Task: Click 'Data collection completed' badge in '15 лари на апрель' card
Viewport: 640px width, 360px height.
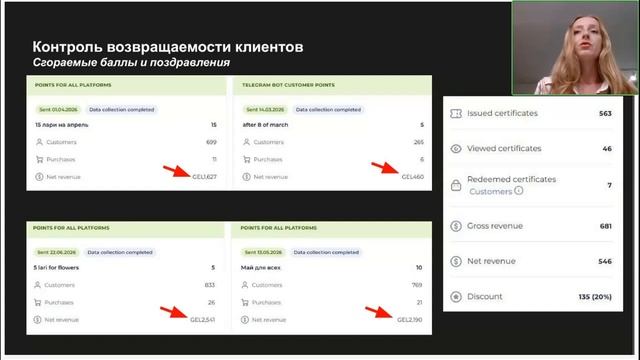Action: point(122,109)
